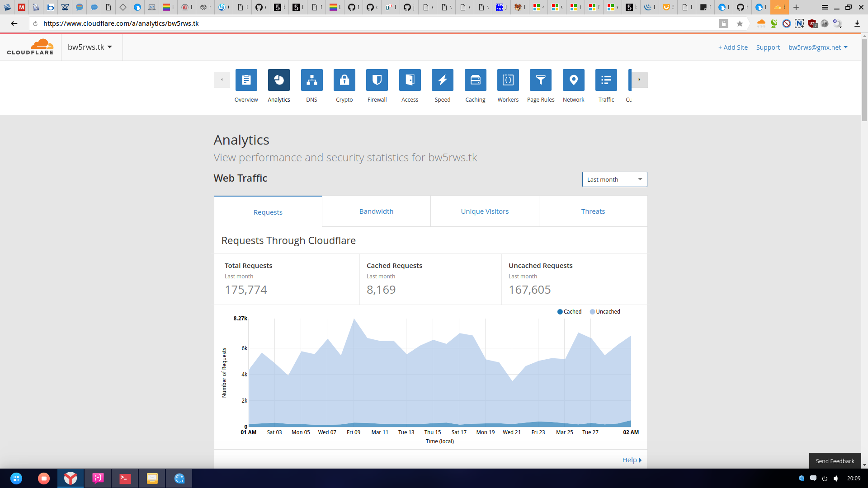The image size is (868, 488).
Task: Open the Speed lightning icon
Action: click(442, 80)
